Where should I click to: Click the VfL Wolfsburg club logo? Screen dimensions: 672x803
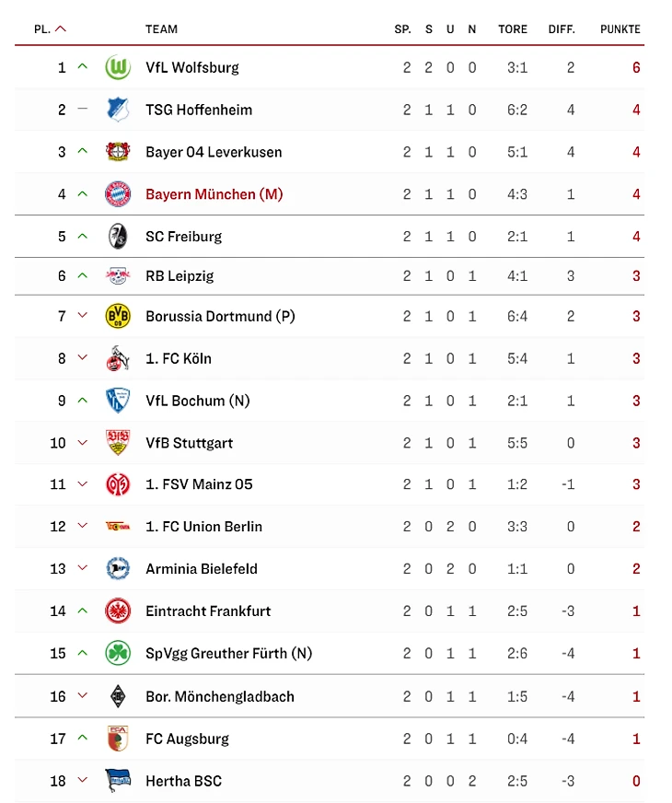coord(118,67)
